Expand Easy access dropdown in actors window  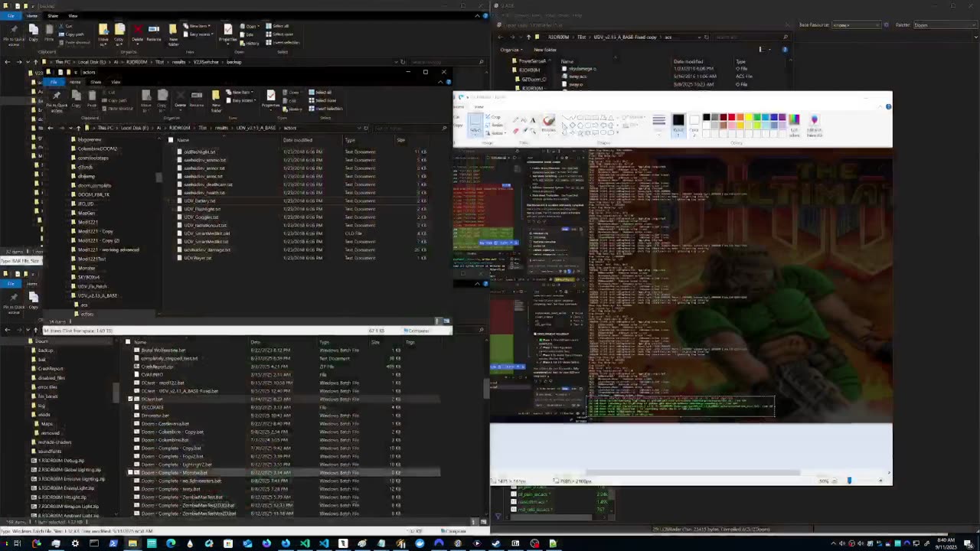[241, 100]
